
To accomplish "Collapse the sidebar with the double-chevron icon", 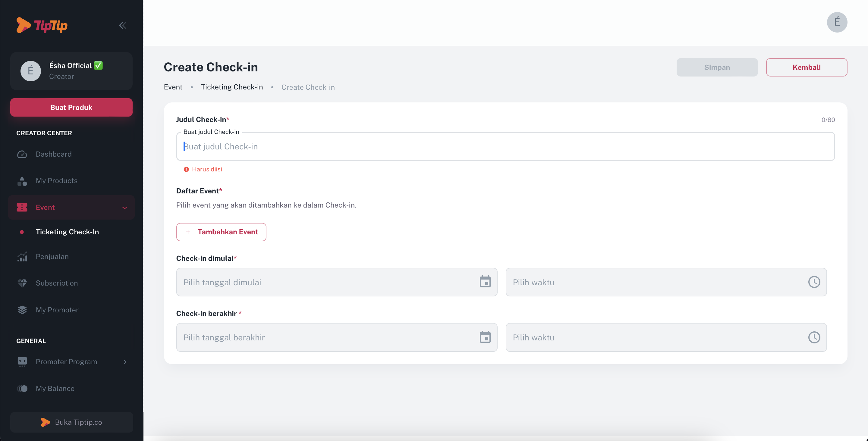I will 122,25.
